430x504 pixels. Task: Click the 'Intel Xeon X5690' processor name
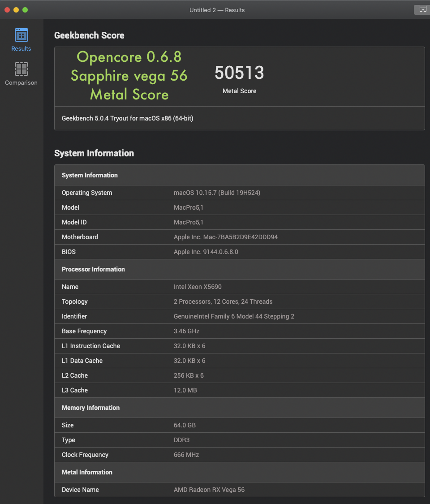click(x=198, y=287)
